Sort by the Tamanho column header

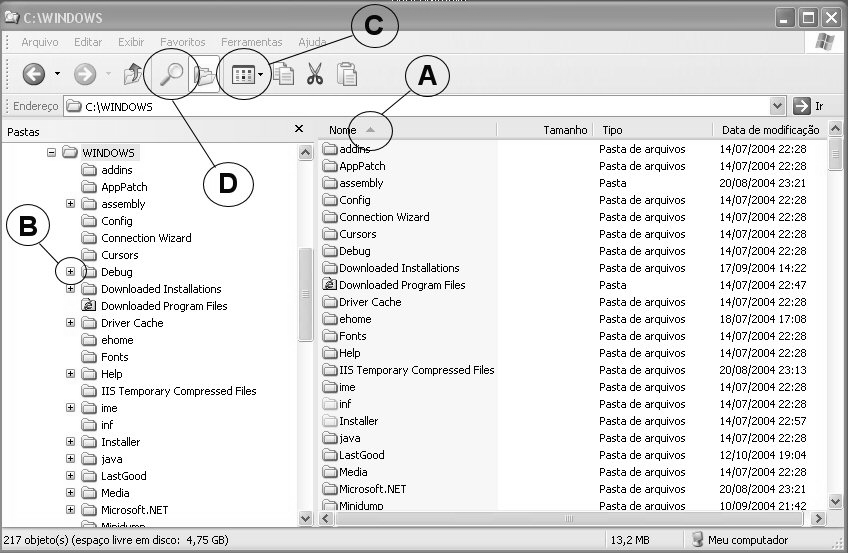(x=545, y=130)
